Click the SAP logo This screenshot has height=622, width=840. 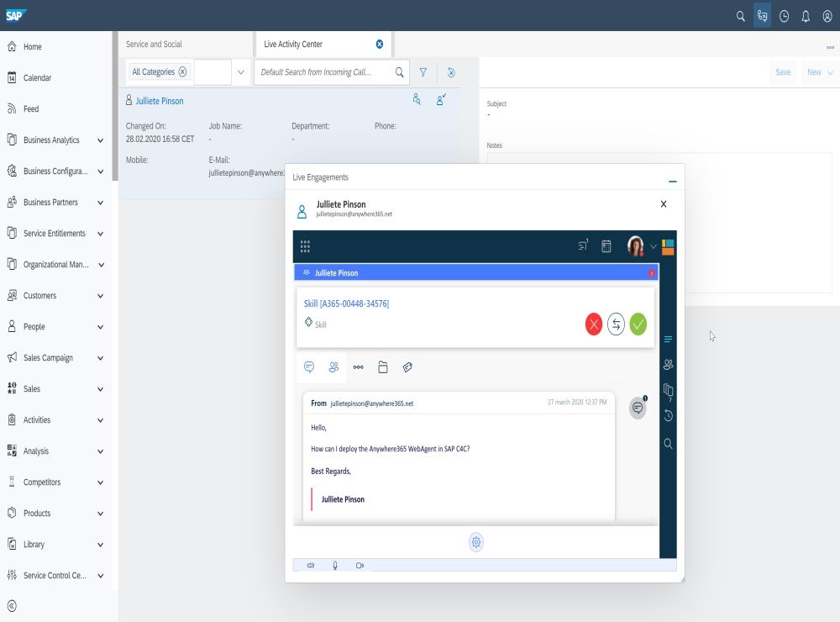pos(15,15)
